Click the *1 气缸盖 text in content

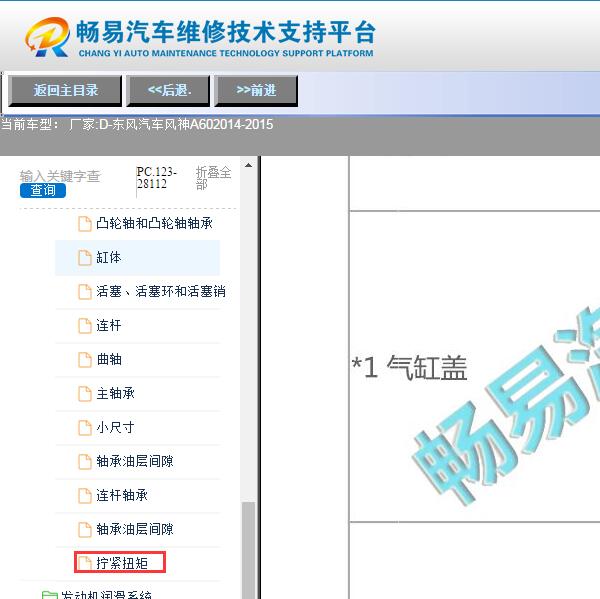(409, 367)
